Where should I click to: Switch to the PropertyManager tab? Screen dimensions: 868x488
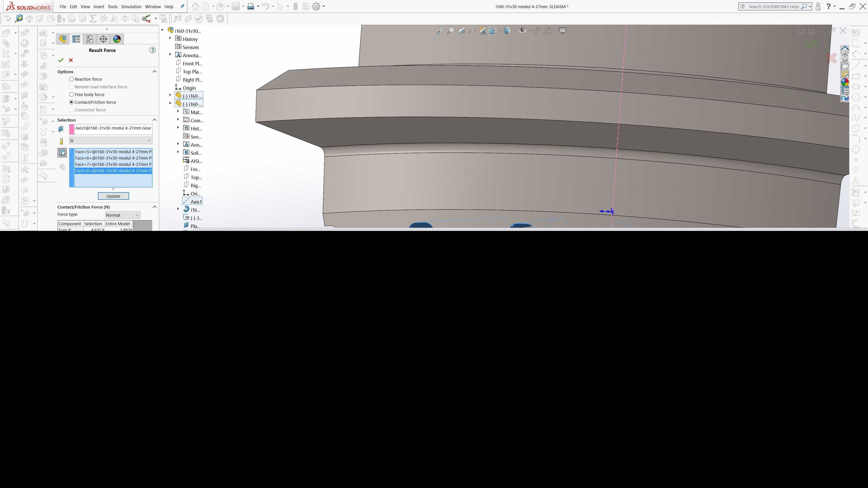point(76,39)
